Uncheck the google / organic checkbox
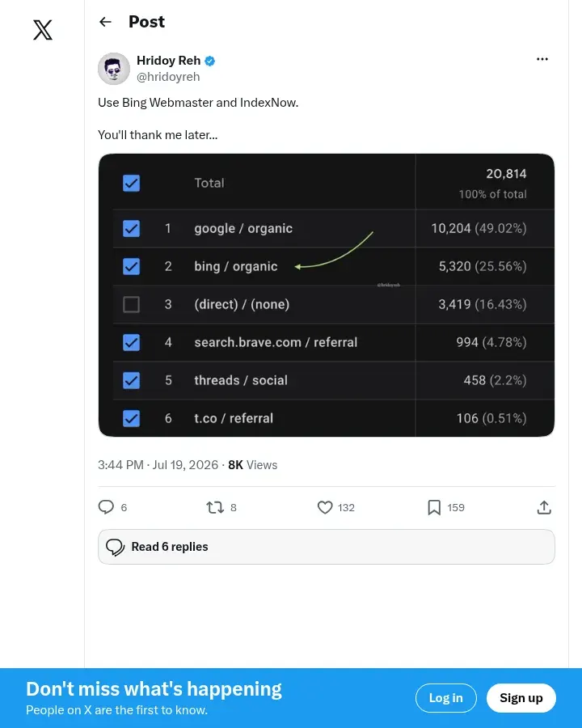The width and height of the screenshot is (582, 728). click(x=131, y=228)
